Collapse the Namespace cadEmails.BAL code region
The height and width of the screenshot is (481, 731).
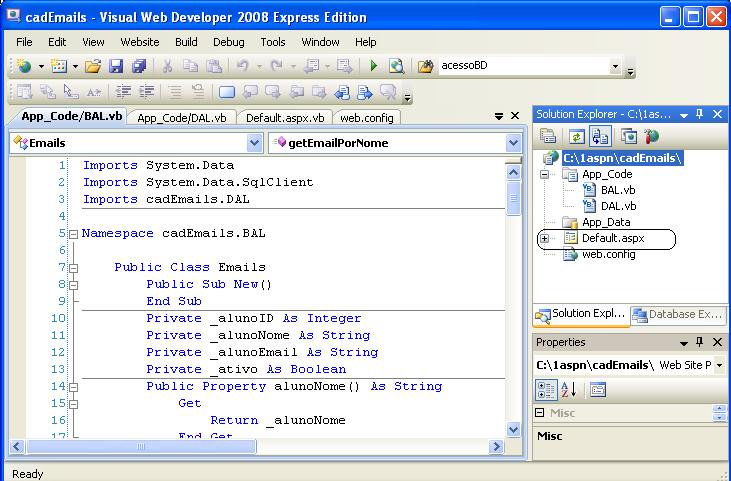point(73,234)
